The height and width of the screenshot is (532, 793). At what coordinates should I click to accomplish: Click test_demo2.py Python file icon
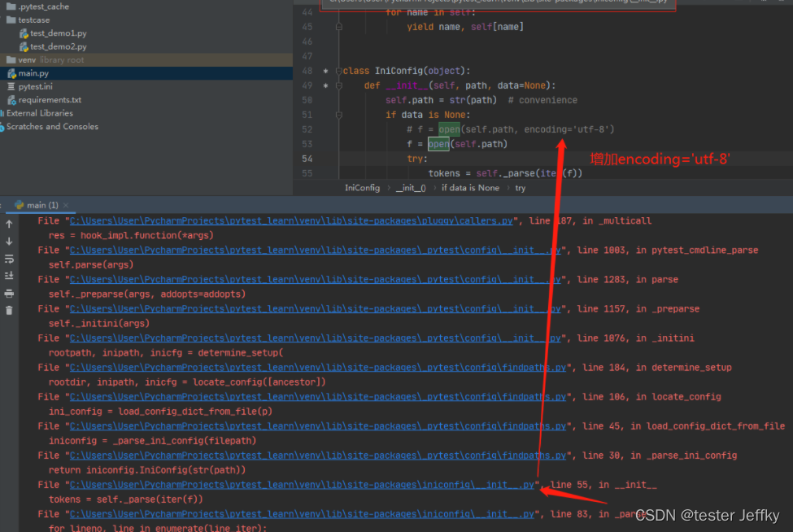point(24,46)
